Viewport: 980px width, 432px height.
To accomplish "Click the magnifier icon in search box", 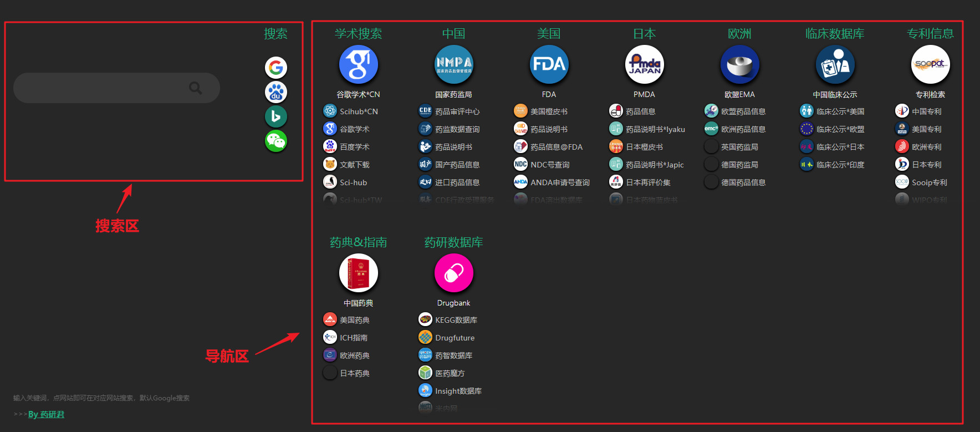I will [195, 88].
